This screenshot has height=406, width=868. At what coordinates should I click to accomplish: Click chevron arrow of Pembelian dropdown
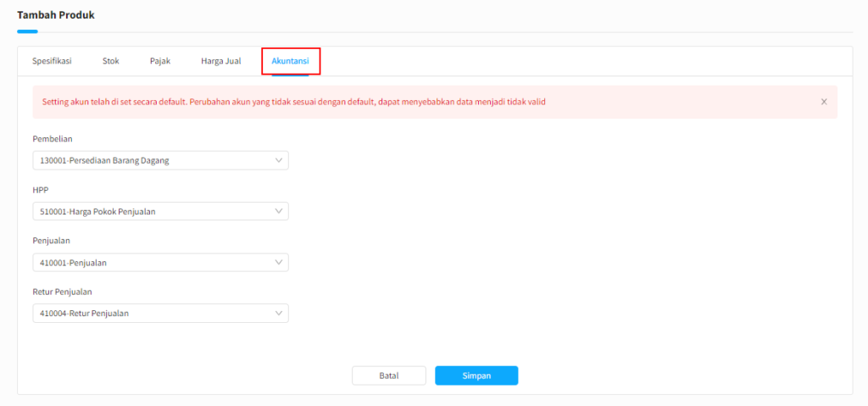click(279, 160)
